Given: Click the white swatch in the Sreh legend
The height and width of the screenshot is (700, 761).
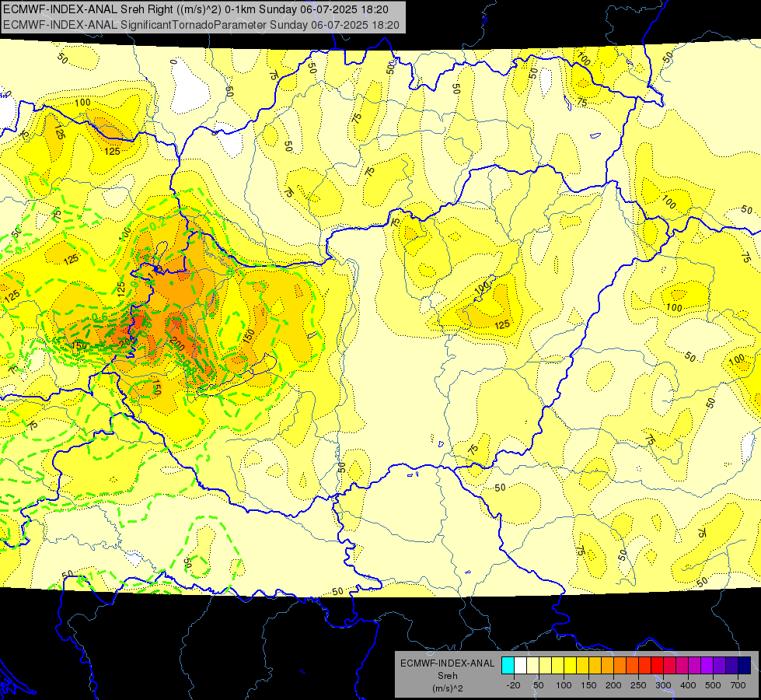Looking at the screenshot, I should (520, 665).
